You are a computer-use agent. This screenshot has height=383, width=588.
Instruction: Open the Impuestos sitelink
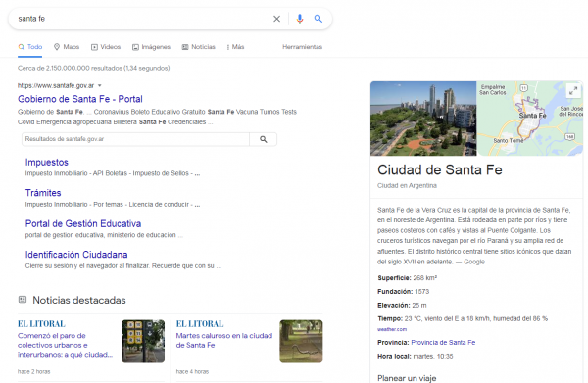click(47, 162)
